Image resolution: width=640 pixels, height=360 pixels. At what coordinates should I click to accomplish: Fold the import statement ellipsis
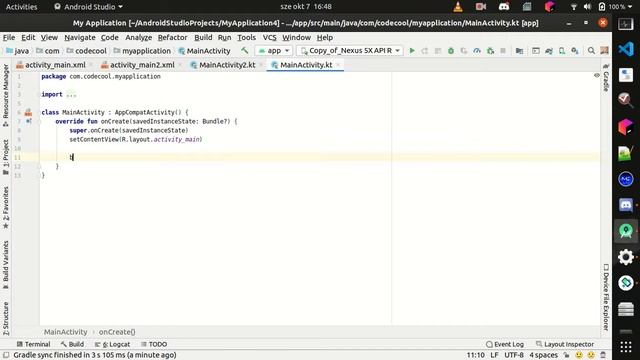tap(71, 94)
